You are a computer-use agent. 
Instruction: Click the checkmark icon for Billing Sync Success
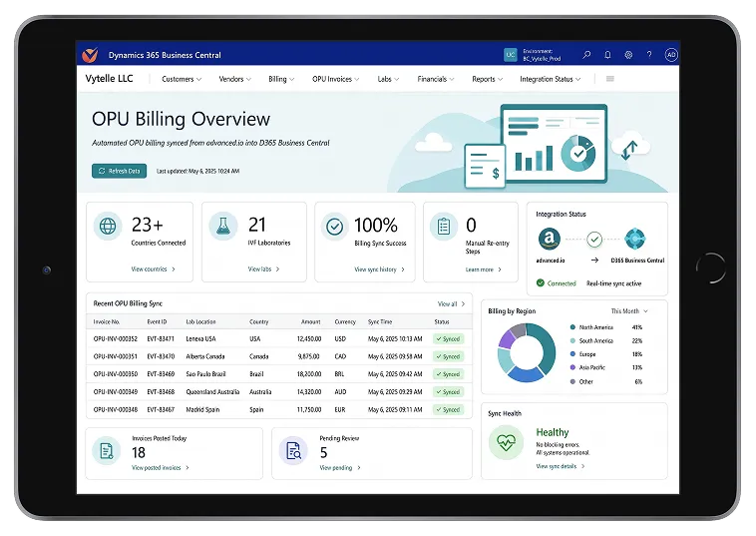tap(334, 227)
